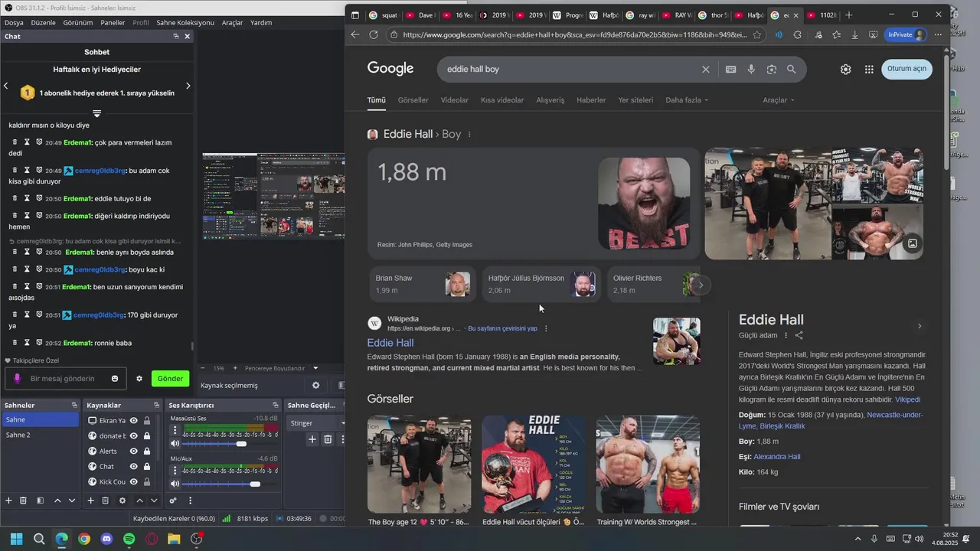Open Google Lens image search
The height and width of the screenshot is (551, 980).
[x=771, y=69]
